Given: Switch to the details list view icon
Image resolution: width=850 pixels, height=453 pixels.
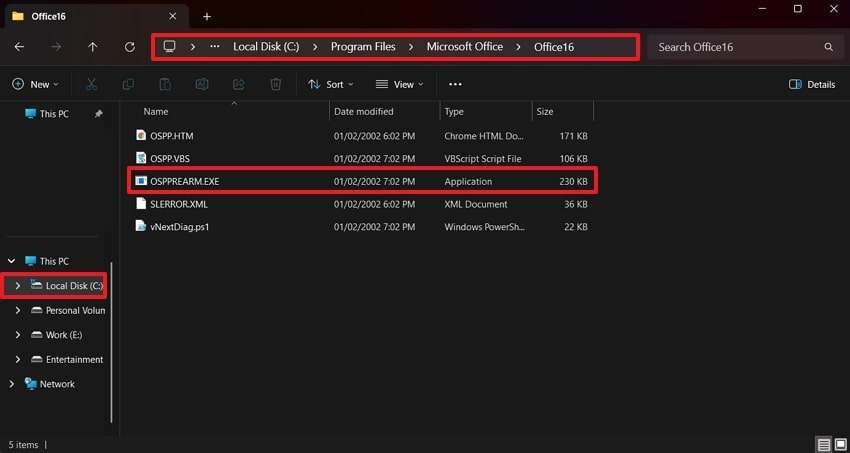Looking at the screenshot, I should [824, 445].
